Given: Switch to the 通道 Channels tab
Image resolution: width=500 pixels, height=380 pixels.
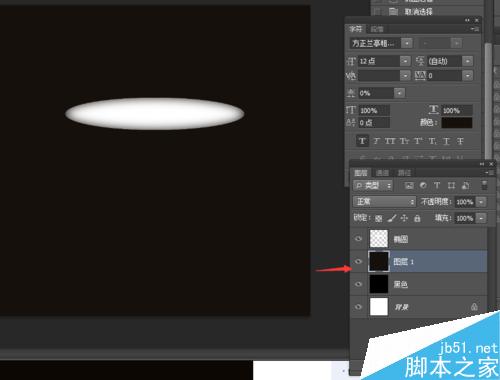Looking at the screenshot, I should [382, 173].
